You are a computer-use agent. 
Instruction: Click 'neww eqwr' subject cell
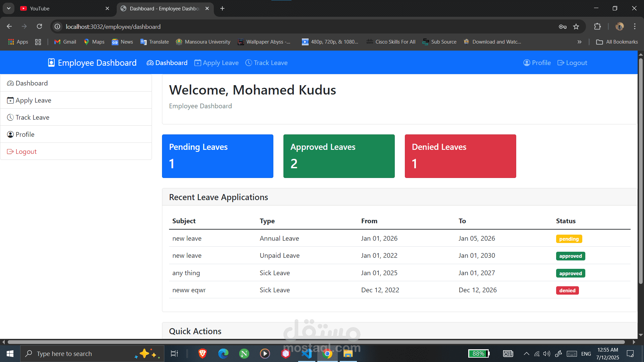(189, 290)
